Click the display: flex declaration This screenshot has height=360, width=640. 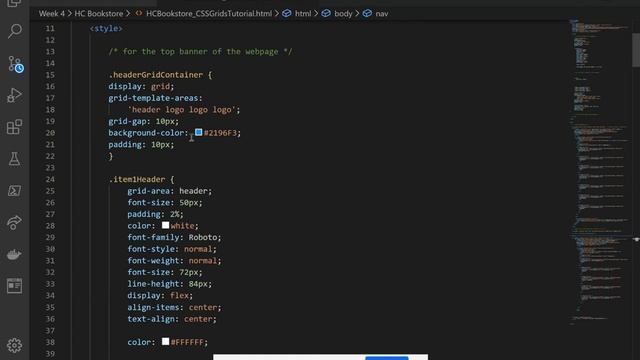tap(160, 295)
